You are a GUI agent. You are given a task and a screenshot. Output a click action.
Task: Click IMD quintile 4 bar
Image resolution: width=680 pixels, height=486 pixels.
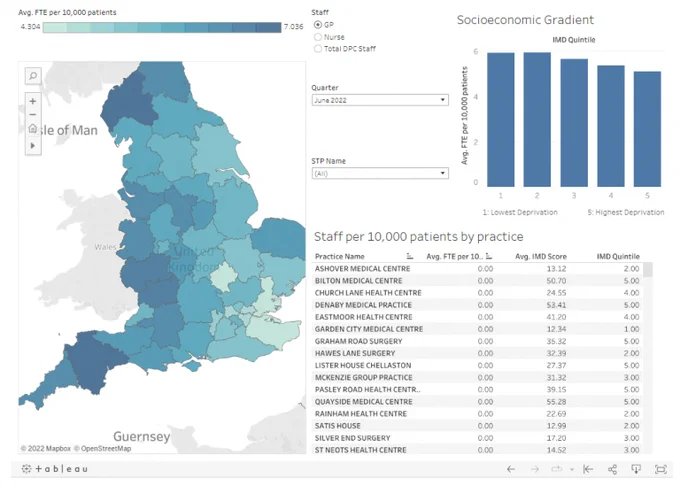pos(611,126)
